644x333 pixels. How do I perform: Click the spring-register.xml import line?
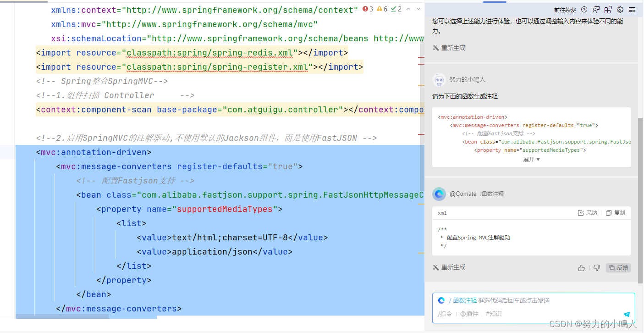coord(199,67)
